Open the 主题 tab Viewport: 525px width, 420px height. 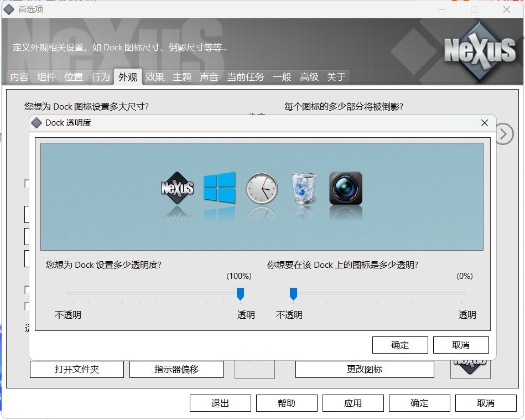[182, 77]
